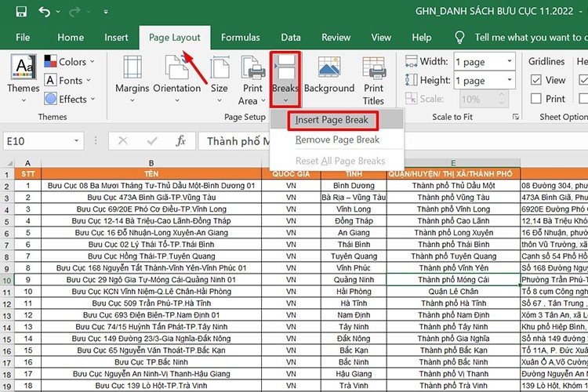588x392 pixels.
Task: Switch to the Data tab
Action: pos(291,37)
